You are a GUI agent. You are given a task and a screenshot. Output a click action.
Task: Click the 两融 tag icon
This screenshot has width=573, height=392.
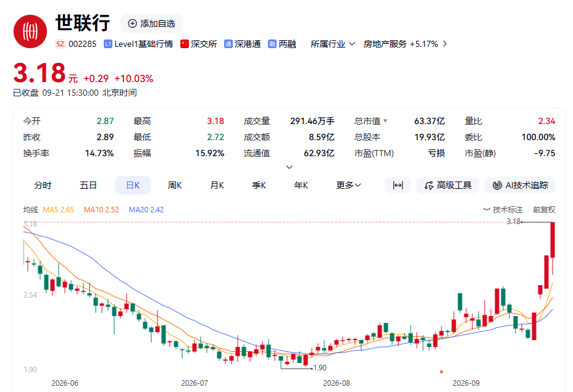pos(272,44)
